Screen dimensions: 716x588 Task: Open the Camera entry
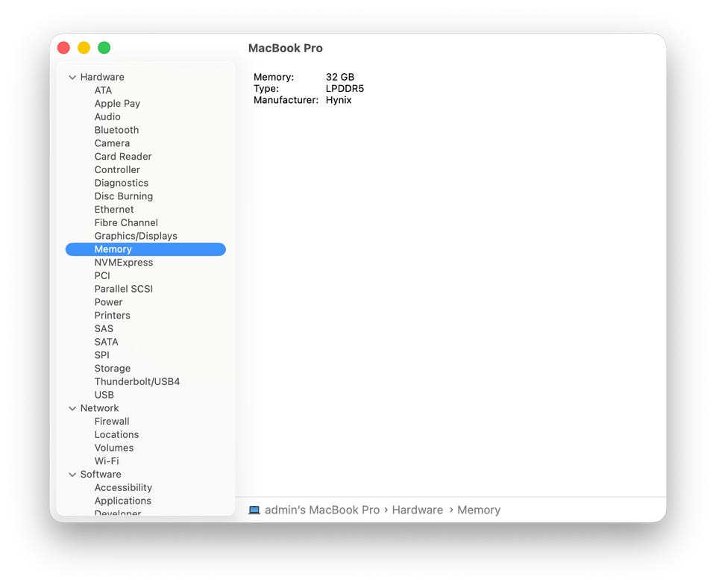[x=112, y=143]
